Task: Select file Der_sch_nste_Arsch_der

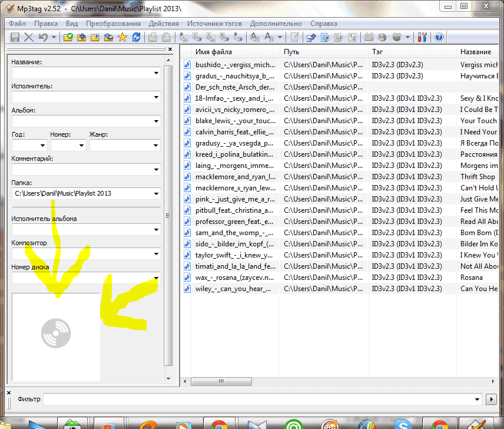Action: [x=235, y=87]
